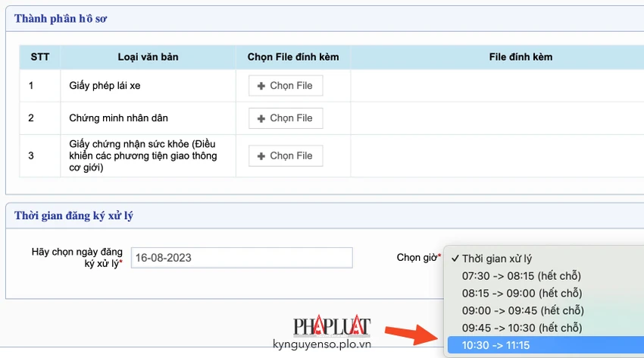Viewport: 644px width, 358px height.
Task: Click the Loại văn bản column header
Action: tap(148, 57)
